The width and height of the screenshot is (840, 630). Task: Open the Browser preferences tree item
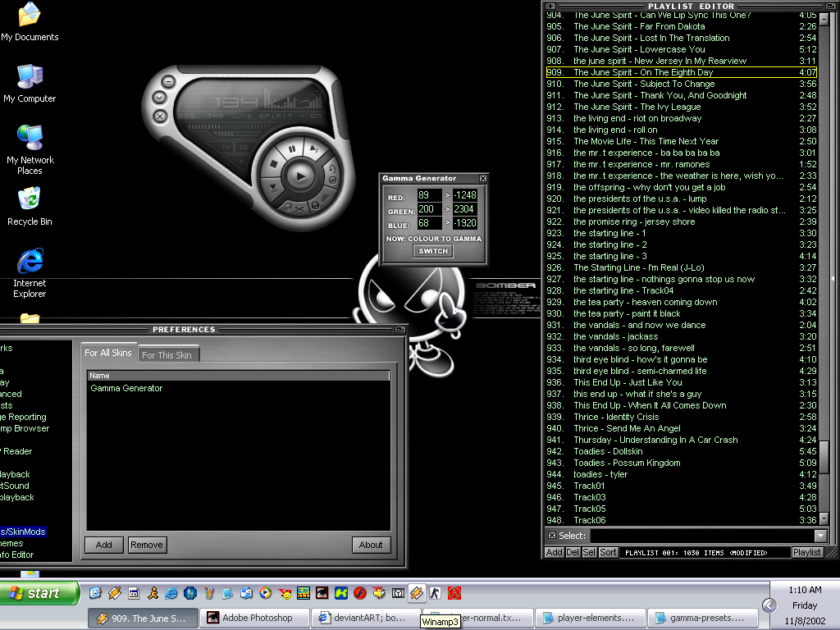(25, 428)
